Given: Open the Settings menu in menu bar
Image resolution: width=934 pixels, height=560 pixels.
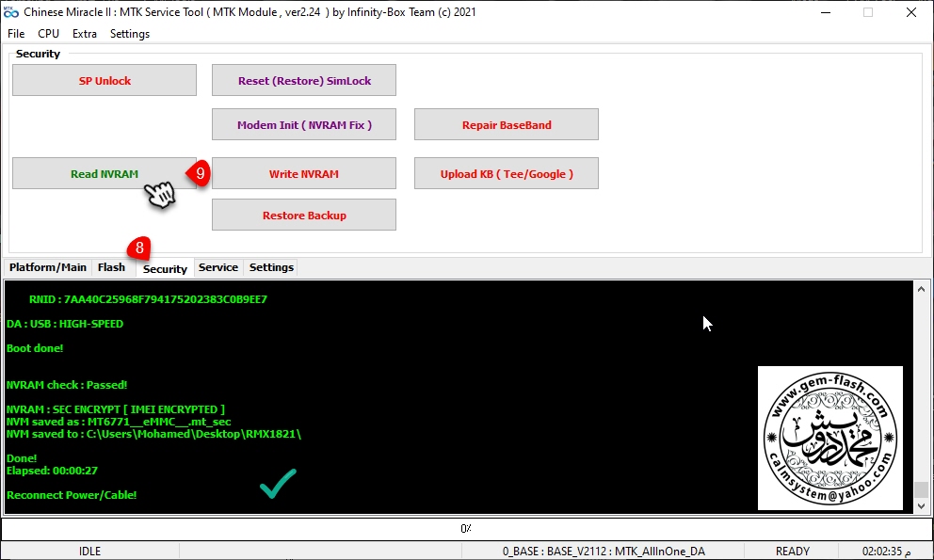Looking at the screenshot, I should click(x=130, y=34).
